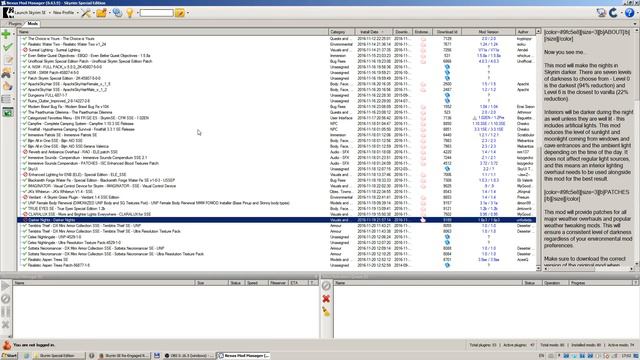This screenshot has width=640, height=360.
Task: Click the yellow note icon beside search box
Action: coord(180,13)
